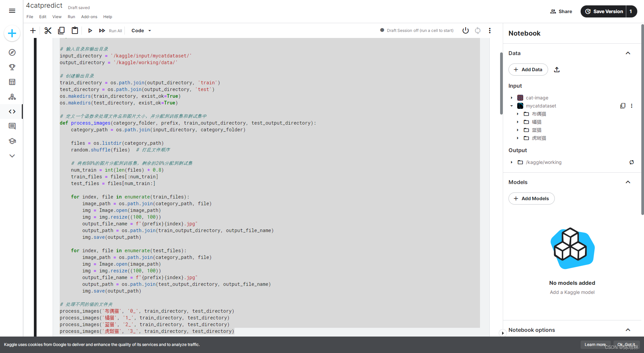Copy the mycatdataset path

point(623,106)
